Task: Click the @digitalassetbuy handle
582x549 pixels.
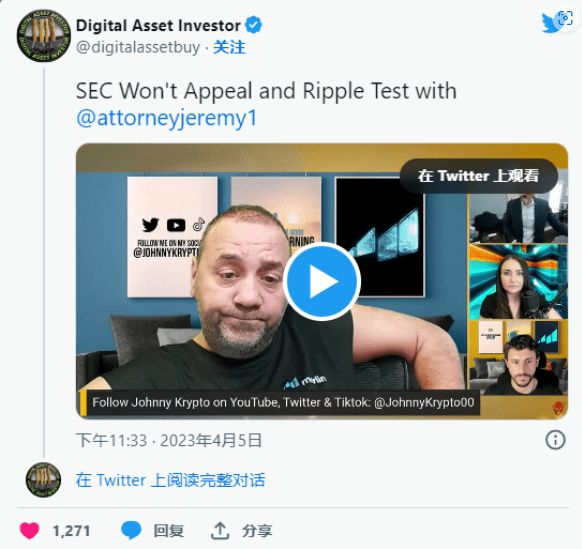Action: point(138,48)
